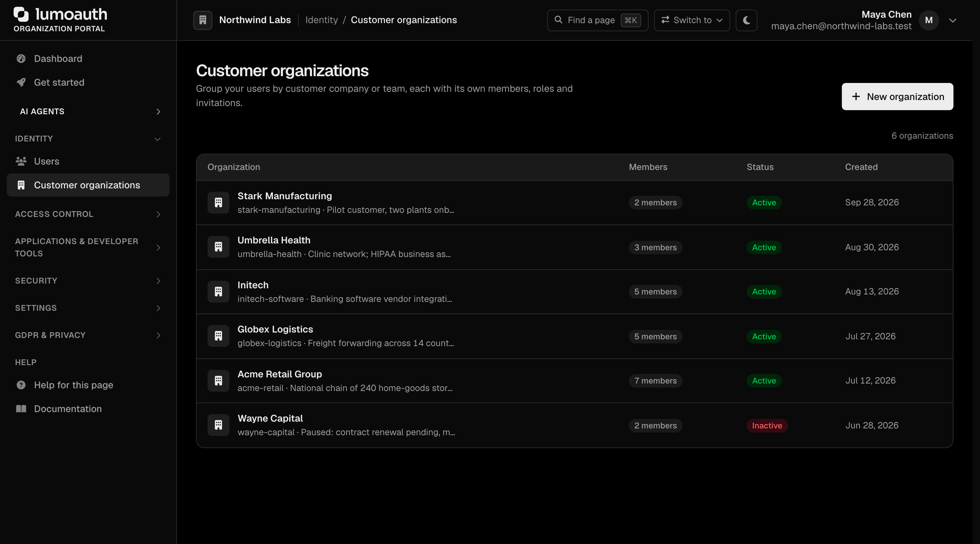
Task: Click the Initech building icon
Action: [218, 292]
